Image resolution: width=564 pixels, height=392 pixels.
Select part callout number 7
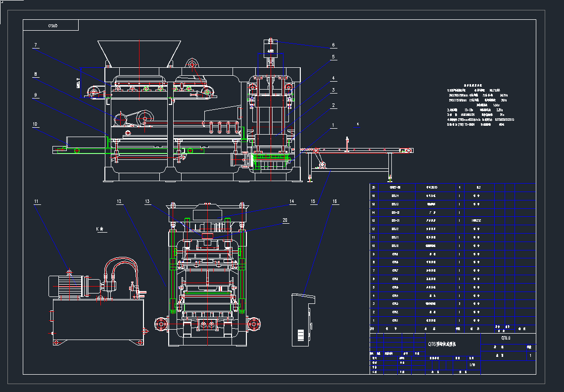pyautogui.click(x=36, y=45)
